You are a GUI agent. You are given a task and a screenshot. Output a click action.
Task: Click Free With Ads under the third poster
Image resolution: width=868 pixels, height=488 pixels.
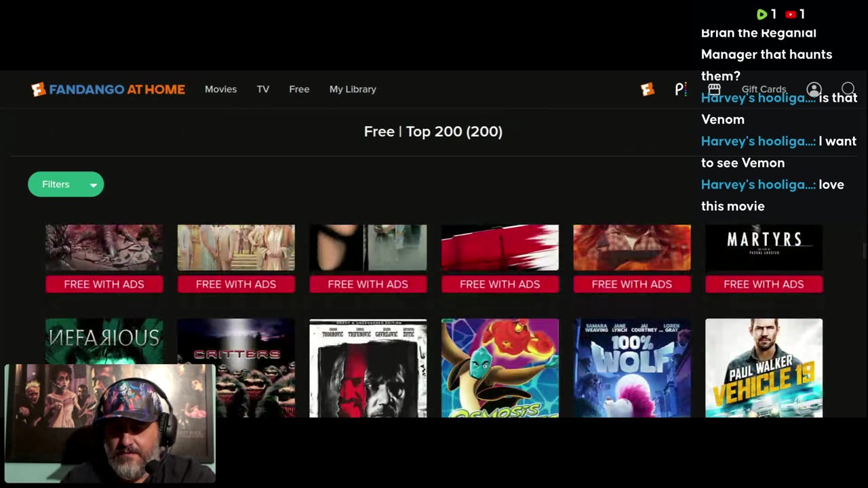368,284
